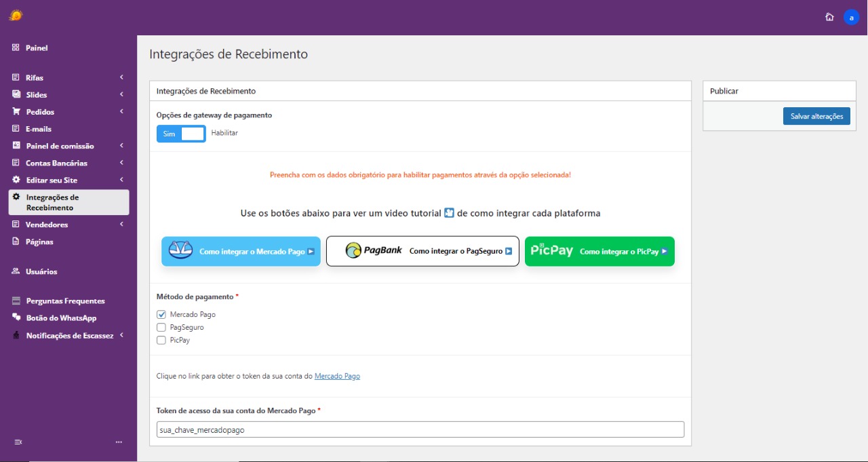Click the home icon in top bar
Image resolution: width=868 pixels, height=462 pixels.
[x=829, y=17]
